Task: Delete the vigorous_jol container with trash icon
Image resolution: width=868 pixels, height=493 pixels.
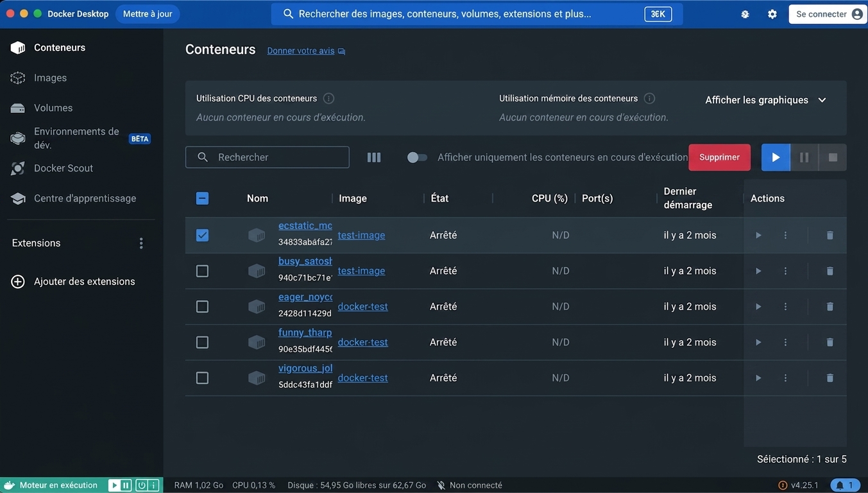Action: [830, 378]
